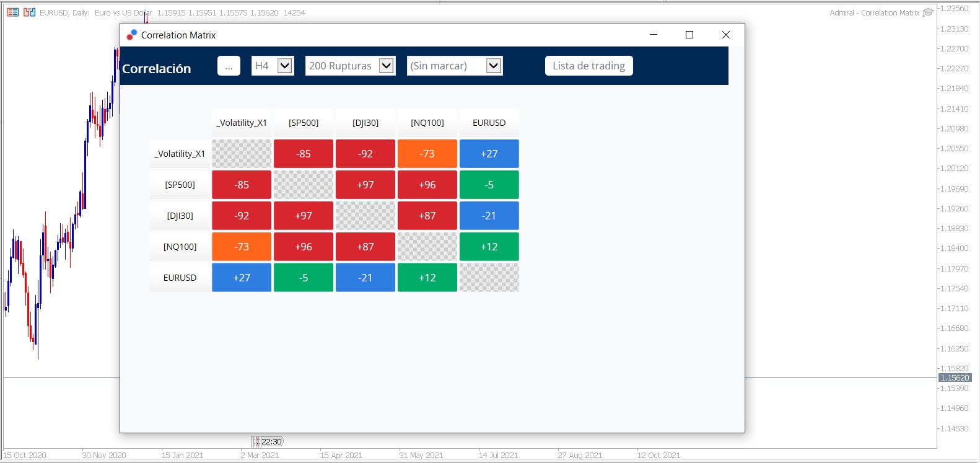This screenshot has width=980, height=463.
Task: Click the red +97 cell in SP500 row
Action: pyautogui.click(x=365, y=185)
